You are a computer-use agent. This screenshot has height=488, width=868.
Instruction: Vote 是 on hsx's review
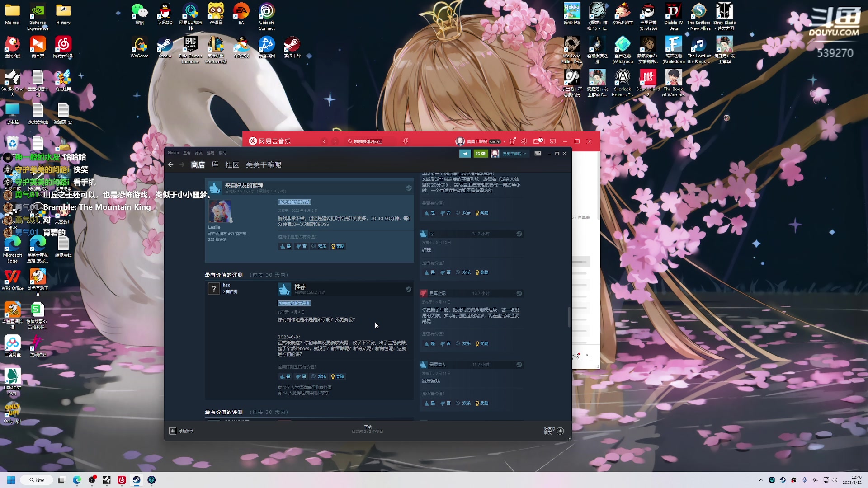(x=285, y=376)
